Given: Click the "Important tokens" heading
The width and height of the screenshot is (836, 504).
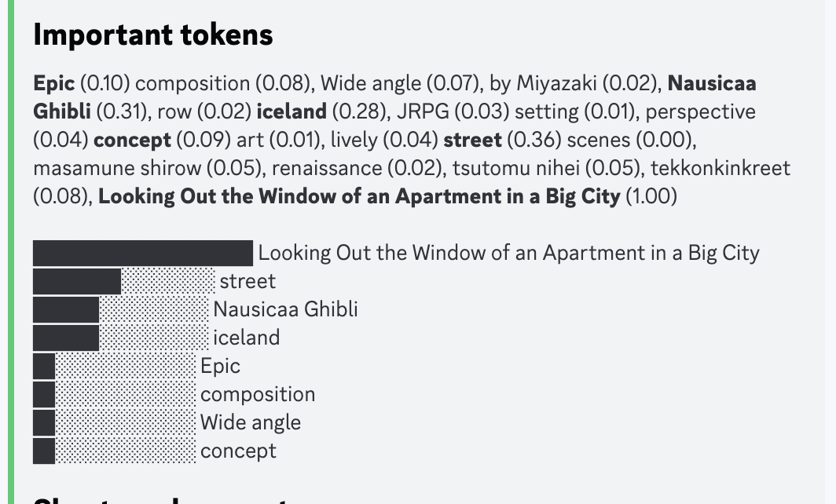Looking at the screenshot, I should [x=153, y=35].
